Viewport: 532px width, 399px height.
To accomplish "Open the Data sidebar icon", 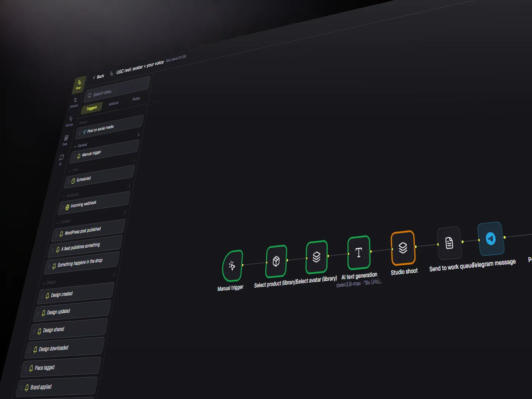I will 66,140.
